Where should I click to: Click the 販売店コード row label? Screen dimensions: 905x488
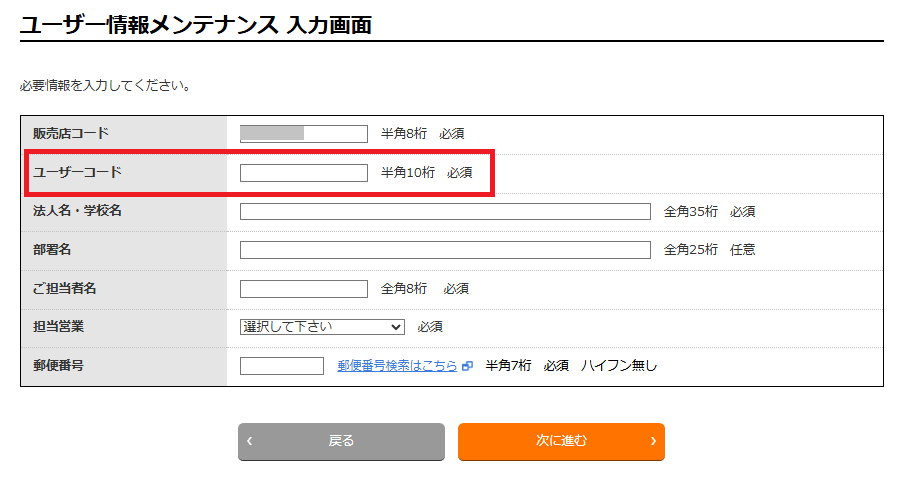[x=71, y=133]
